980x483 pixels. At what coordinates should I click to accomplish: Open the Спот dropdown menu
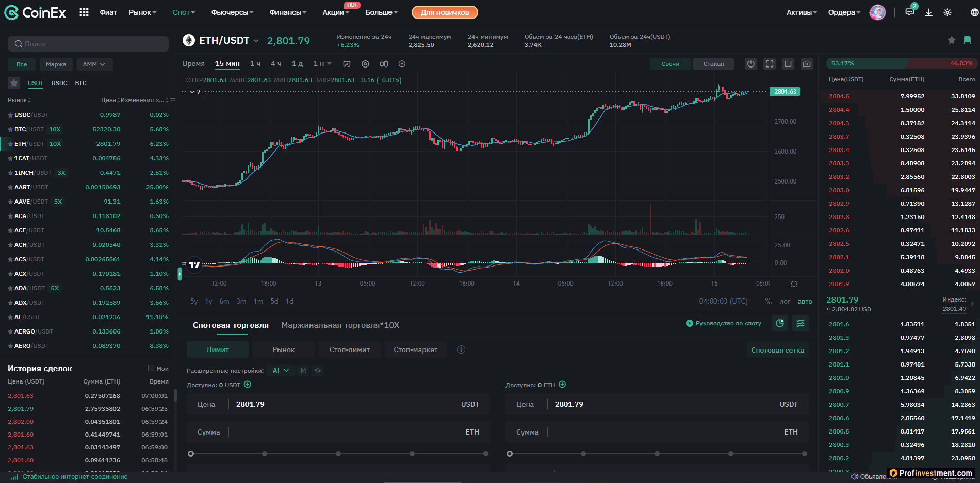pos(184,12)
